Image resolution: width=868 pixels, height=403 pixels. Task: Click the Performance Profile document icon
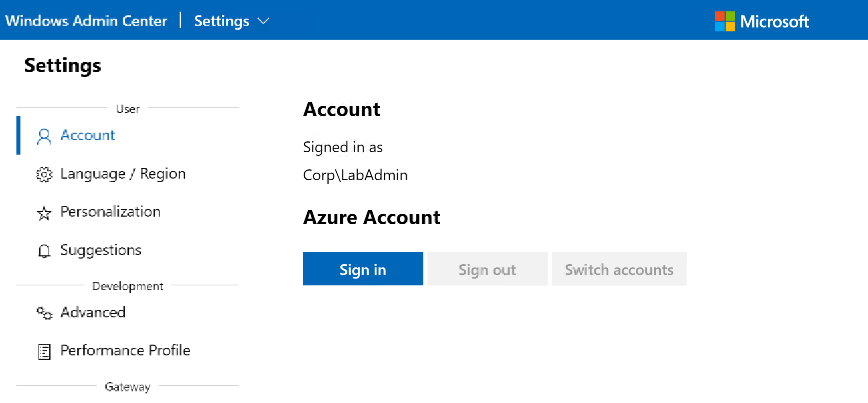coord(44,352)
